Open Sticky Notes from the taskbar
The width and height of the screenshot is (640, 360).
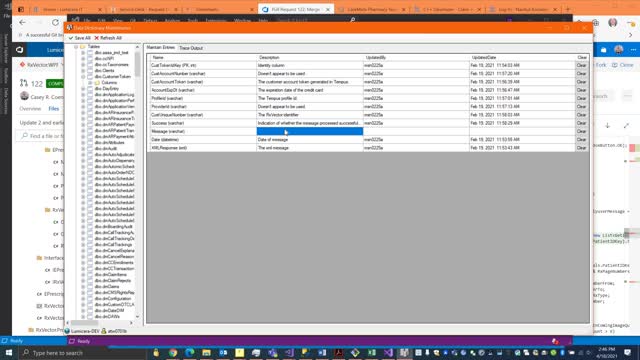(x=240, y=353)
